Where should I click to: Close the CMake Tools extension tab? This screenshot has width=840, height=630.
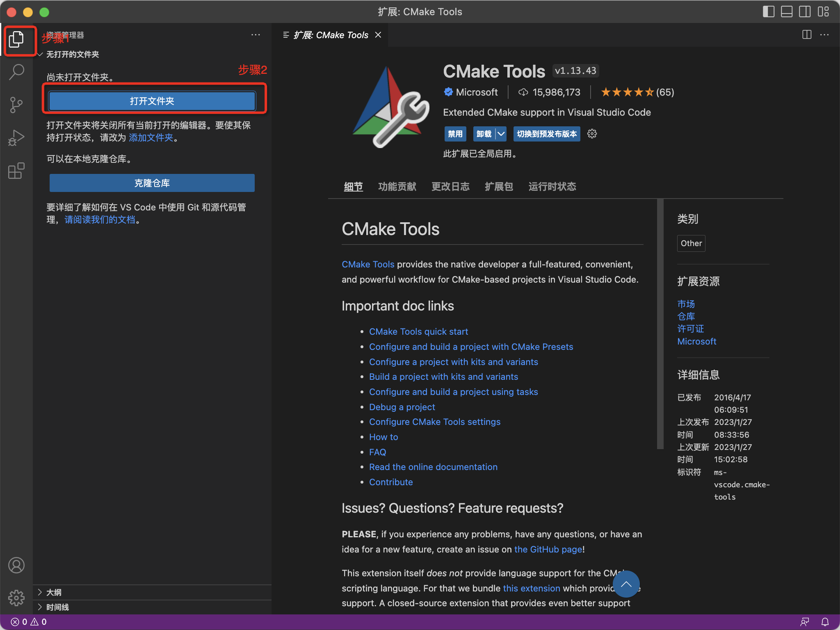click(x=378, y=35)
